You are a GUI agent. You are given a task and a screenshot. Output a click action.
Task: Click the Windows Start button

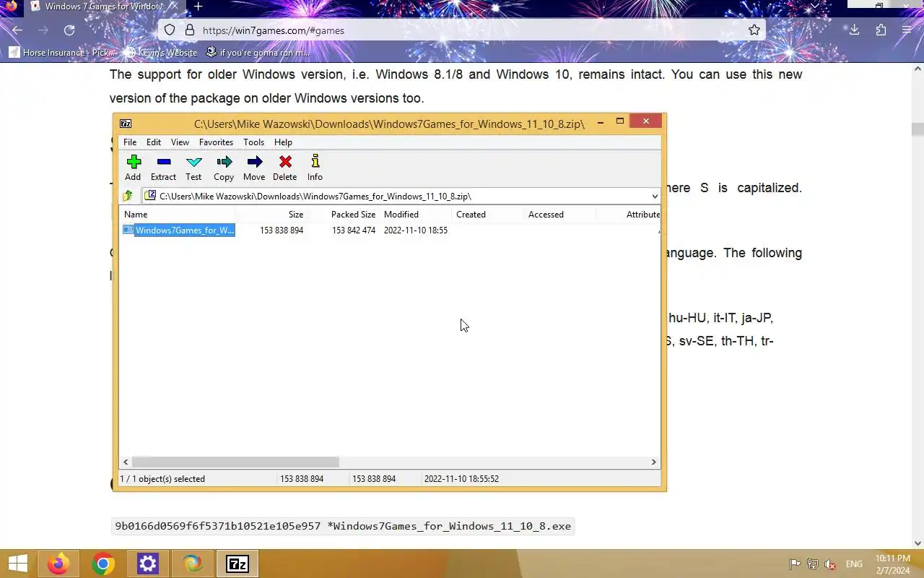point(17,564)
